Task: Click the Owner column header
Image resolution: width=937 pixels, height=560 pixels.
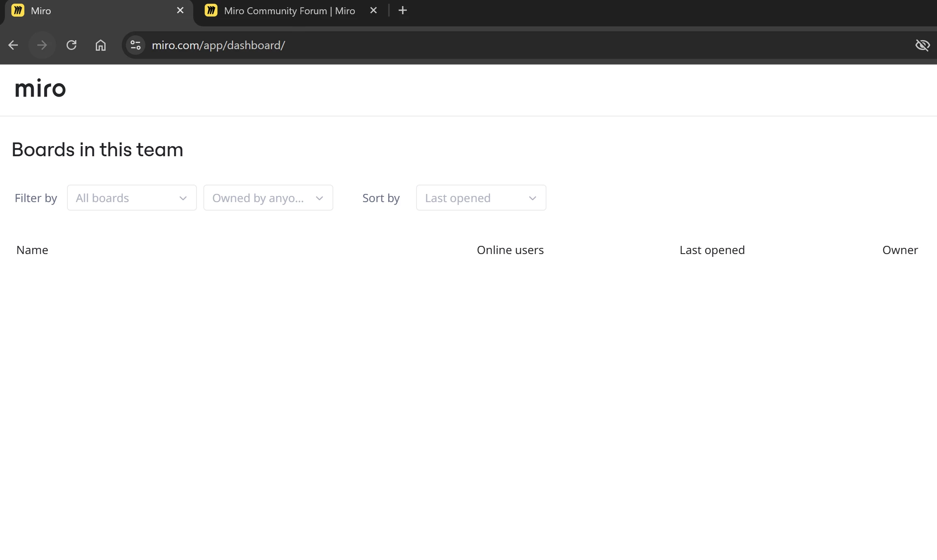Action: [900, 250]
